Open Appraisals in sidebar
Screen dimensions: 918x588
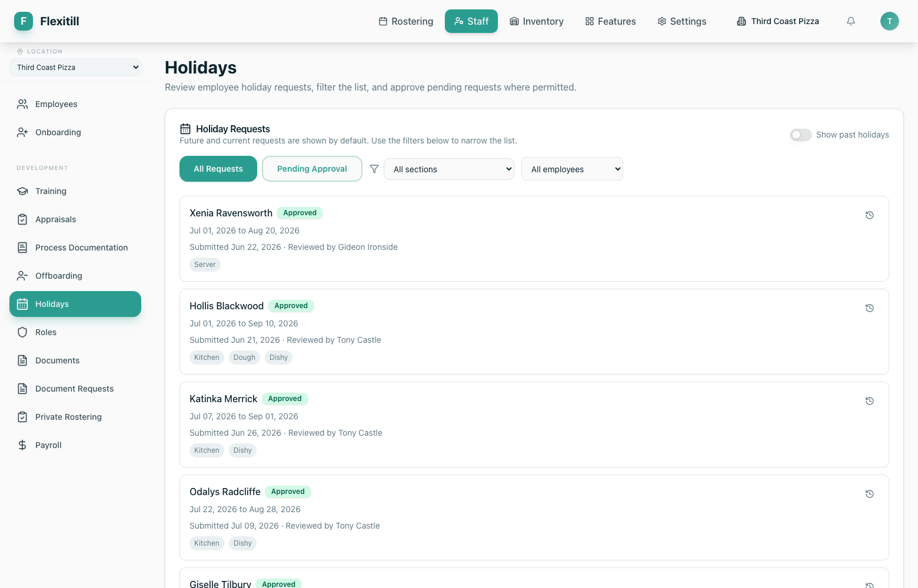(x=75, y=219)
